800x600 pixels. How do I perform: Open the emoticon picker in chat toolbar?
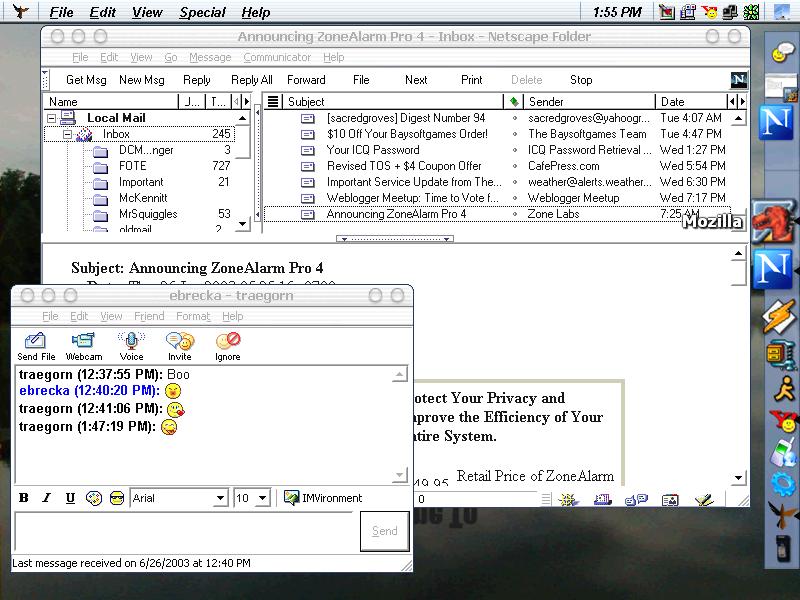click(117, 498)
